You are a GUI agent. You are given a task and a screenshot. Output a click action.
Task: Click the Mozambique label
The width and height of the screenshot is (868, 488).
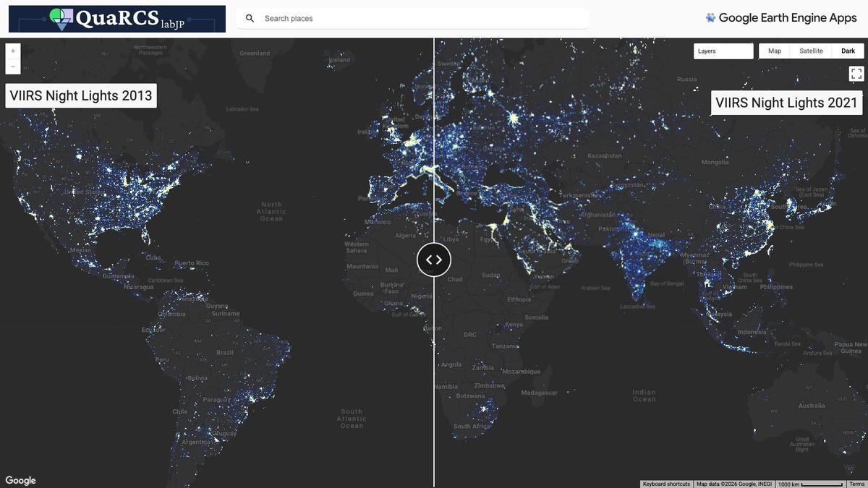coord(521,372)
